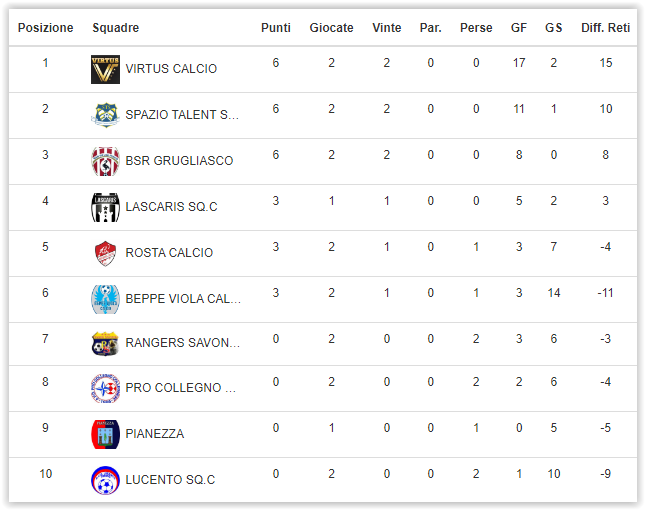Screen dimensions: 645x510
Task: Open the Rangers Savonera team logo
Action: (x=105, y=343)
